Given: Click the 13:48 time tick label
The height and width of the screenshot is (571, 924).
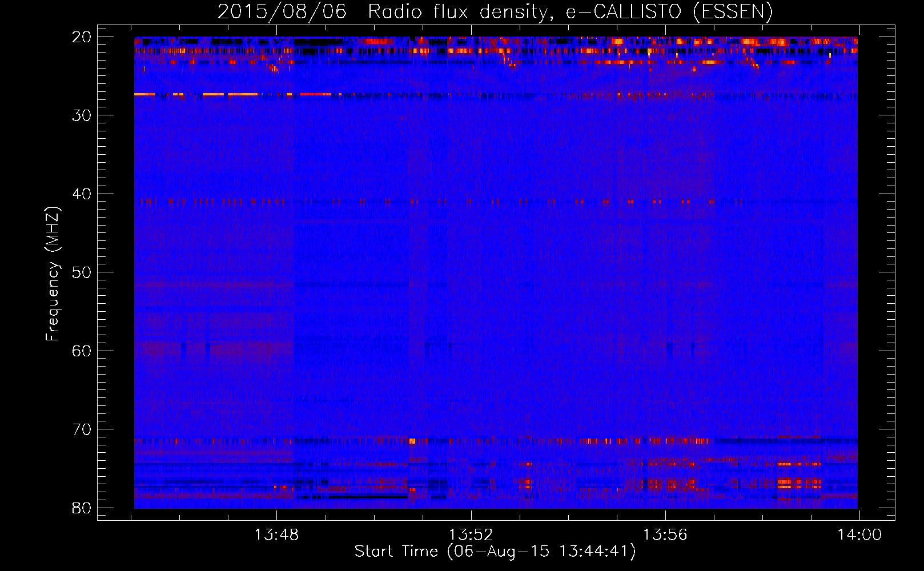Looking at the screenshot, I should click(276, 535).
